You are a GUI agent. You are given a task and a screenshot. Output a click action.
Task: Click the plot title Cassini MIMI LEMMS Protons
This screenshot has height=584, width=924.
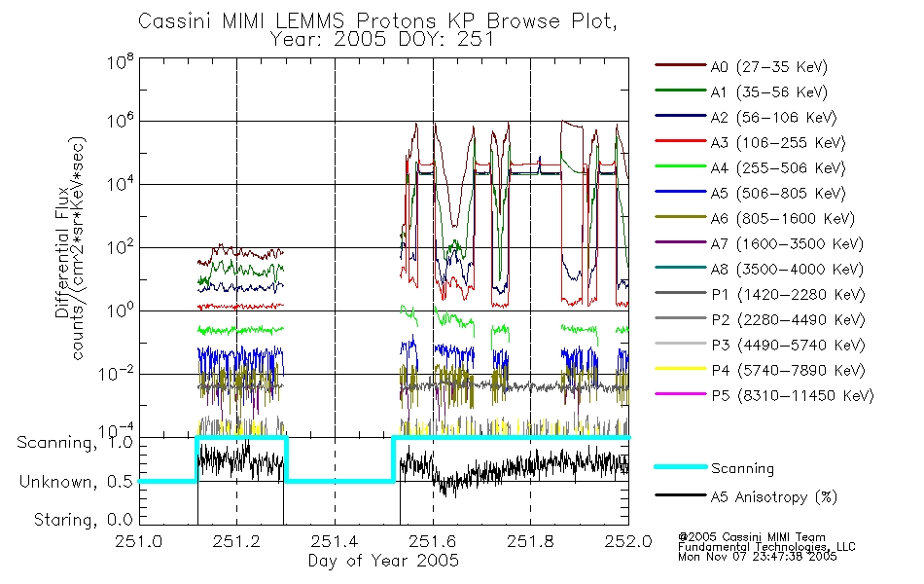click(377, 21)
